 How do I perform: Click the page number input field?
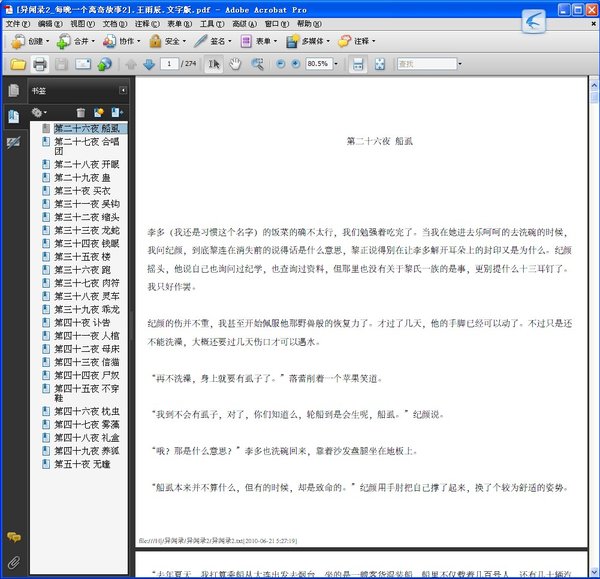[169, 64]
